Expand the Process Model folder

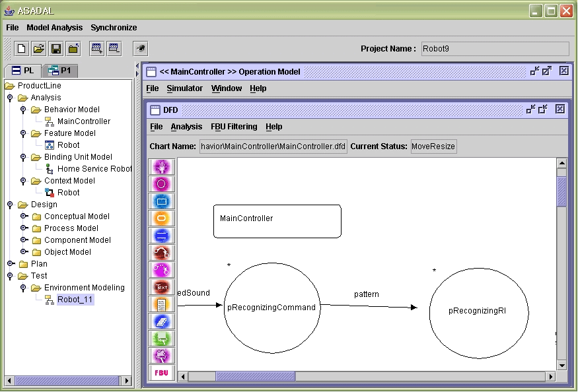point(24,228)
